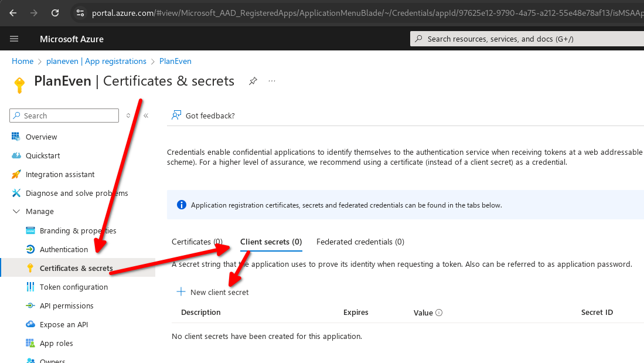Viewport: 644px width, 363px height.
Task: Click the Value info circle icon
Action: (x=439, y=313)
